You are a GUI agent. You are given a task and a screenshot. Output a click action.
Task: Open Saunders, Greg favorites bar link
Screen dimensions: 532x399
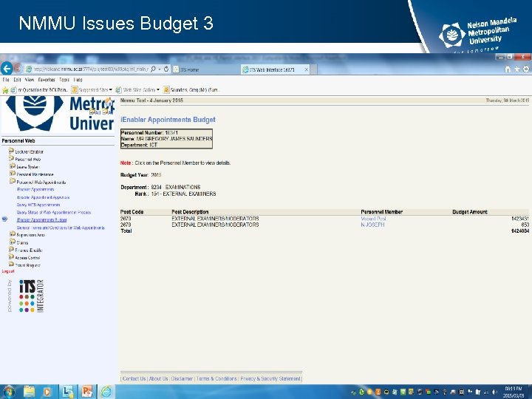[191, 90]
